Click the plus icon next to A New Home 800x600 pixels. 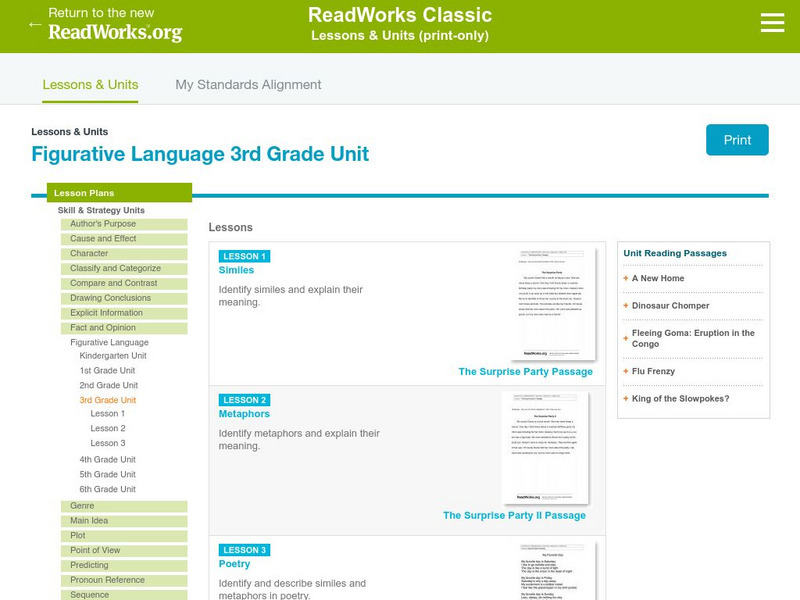(626, 278)
